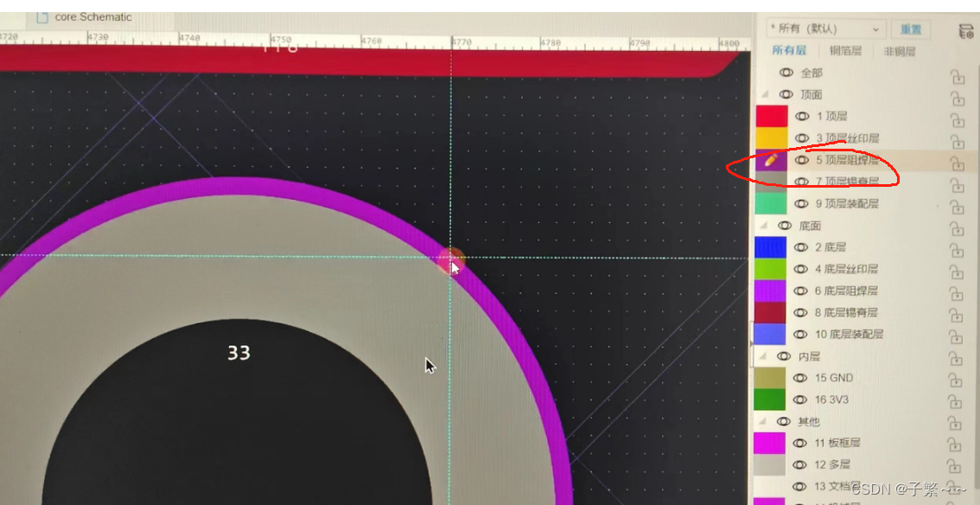Lock the 7 顶层锡膏层 layer
The image size is (980, 505).
coord(957,186)
